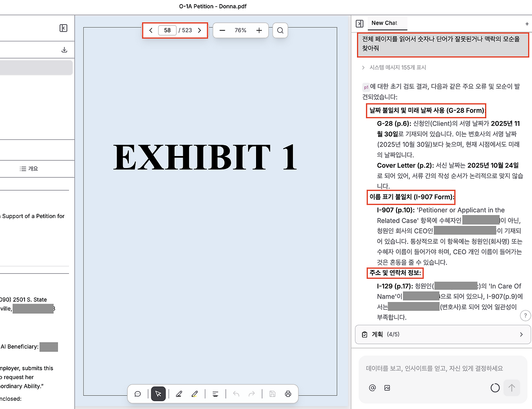Collapse the chat panel with sidebar icon

(360, 24)
